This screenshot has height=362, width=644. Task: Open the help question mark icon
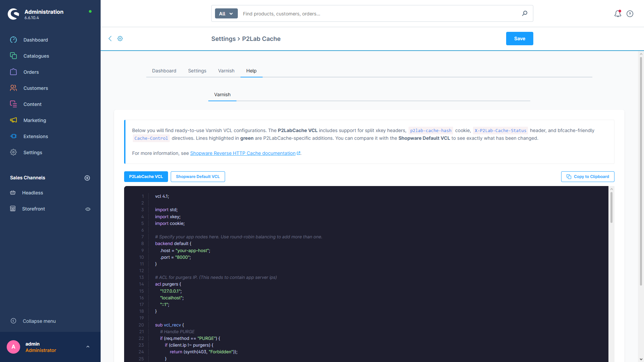630,14
